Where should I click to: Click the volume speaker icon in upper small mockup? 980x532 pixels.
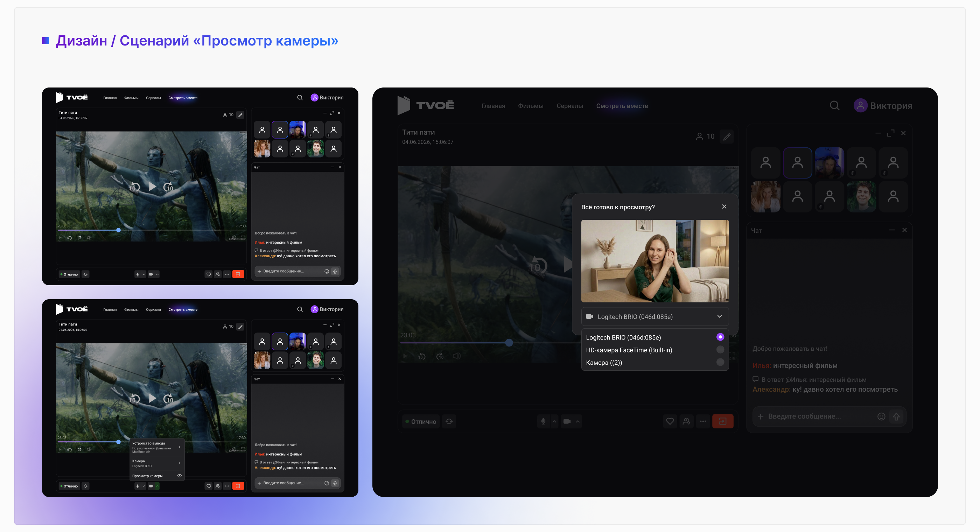coord(89,238)
